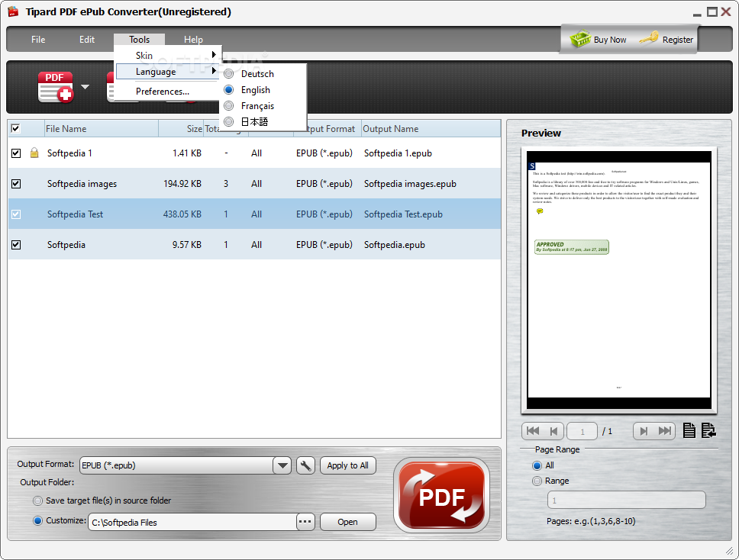Toggle the Softpedia Test row checkbox
This screenshot has width=739, height=560.
click(x=16, y=214)
